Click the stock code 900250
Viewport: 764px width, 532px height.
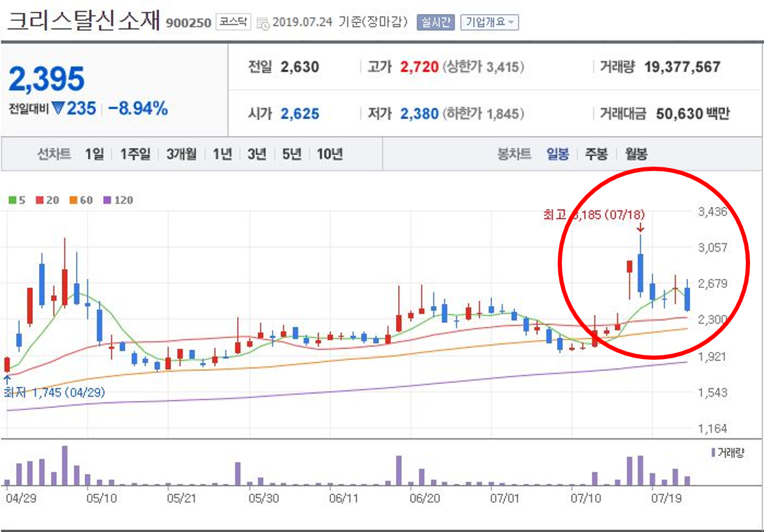189,23
